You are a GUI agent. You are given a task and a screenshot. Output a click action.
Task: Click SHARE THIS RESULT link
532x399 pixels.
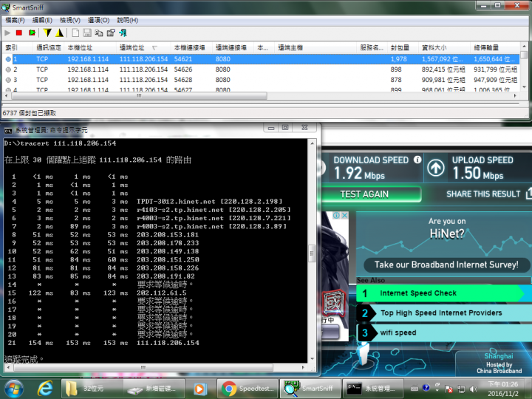click(x=483, y=194)
